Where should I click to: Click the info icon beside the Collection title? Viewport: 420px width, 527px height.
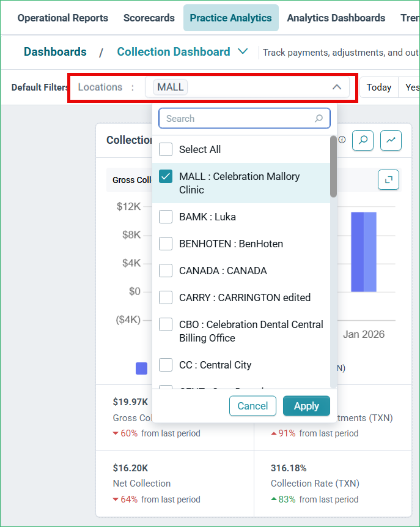click(342, 140)
